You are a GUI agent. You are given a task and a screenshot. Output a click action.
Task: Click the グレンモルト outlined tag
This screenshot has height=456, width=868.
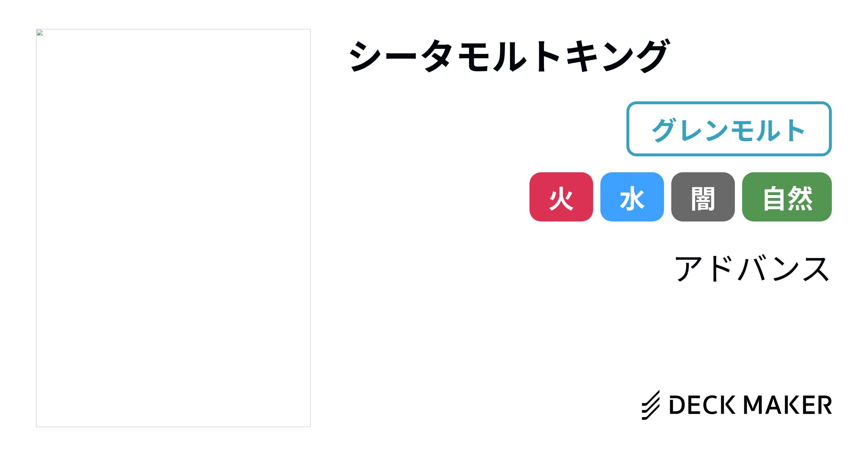pos(729,129)
